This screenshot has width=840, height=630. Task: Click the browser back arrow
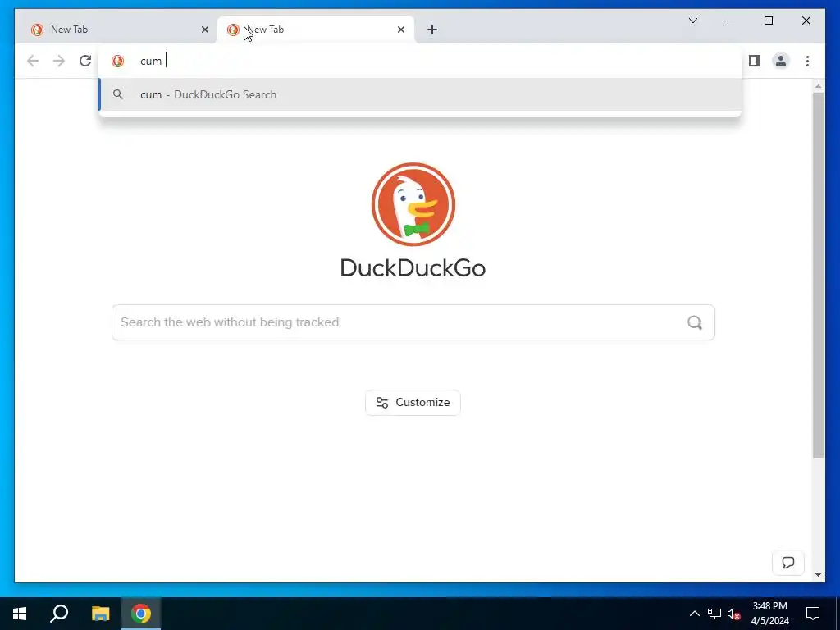(33, 61)
